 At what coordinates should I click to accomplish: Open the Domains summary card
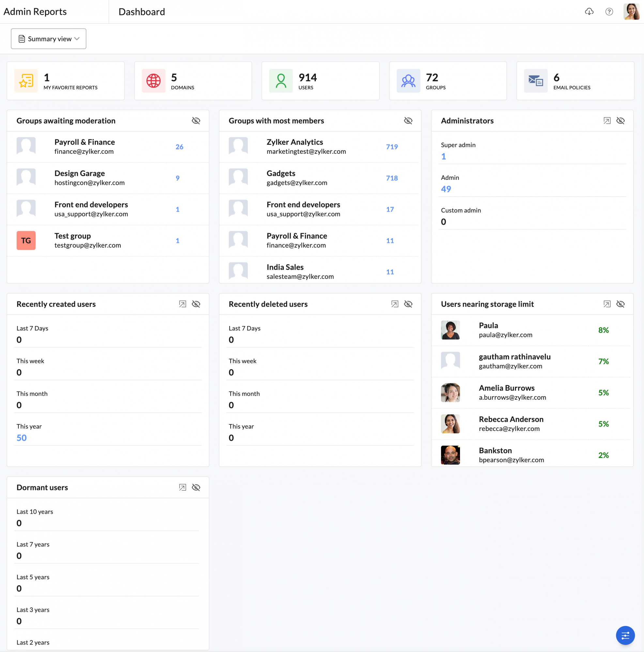point(193,81)
